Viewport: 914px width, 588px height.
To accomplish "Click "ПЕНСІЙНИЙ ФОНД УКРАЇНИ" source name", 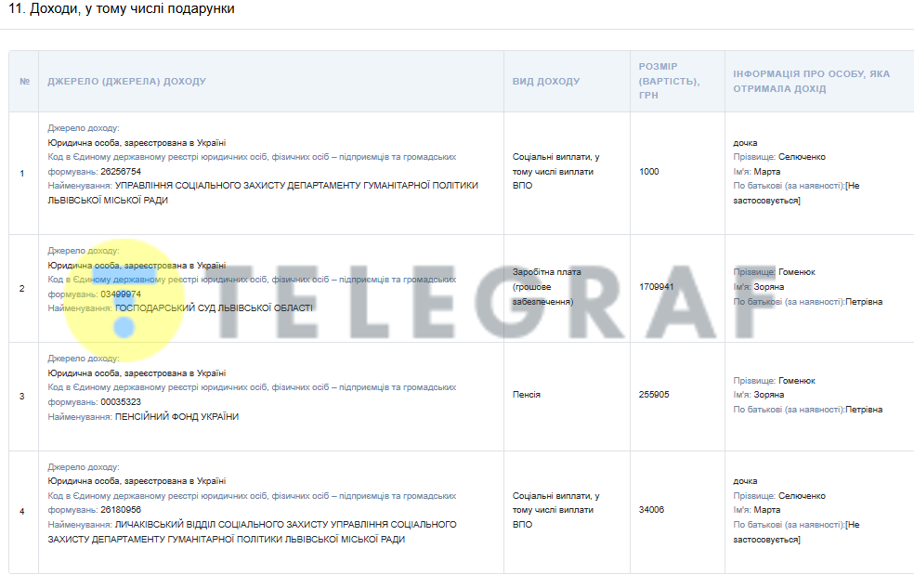I will click(176, 417).
